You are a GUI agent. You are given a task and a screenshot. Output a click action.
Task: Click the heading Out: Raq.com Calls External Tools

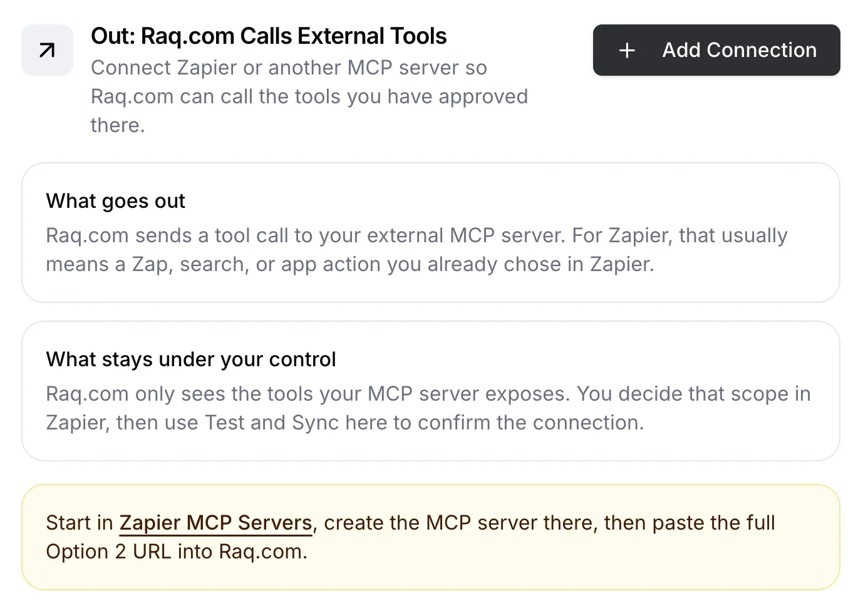click(x=269, y=36)
